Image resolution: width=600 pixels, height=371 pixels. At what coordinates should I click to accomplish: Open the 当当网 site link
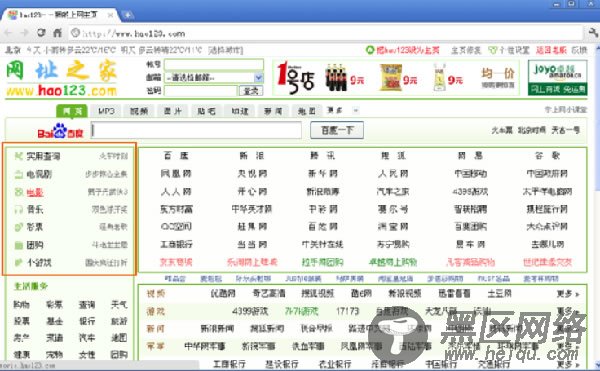tap(251, 244)
